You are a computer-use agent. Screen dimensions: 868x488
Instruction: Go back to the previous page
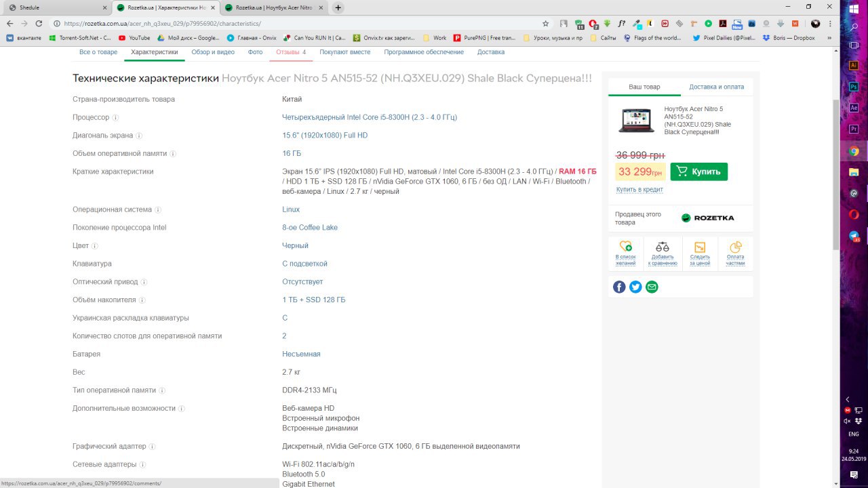pyautogui.click(x=9, y=23)
